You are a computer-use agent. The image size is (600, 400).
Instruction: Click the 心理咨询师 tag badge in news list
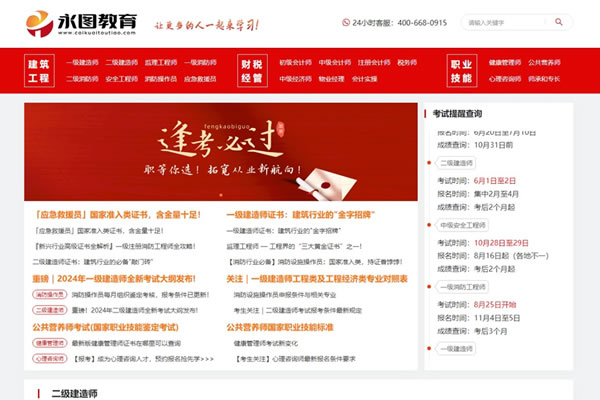(x=50, y=357)
